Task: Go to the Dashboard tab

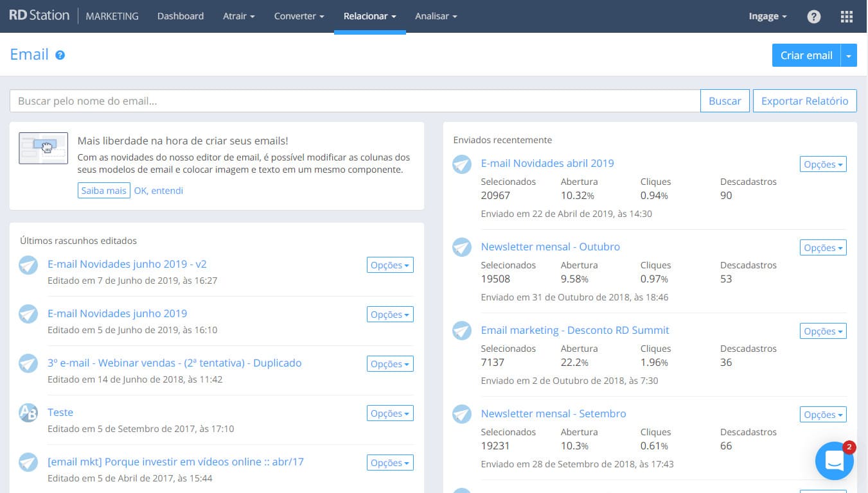Action: (x=181, y=17)
